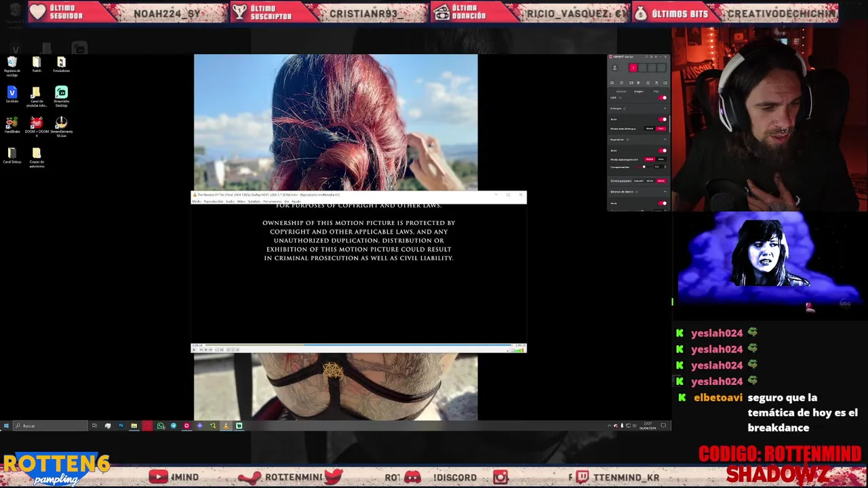Set Modo Autoexposición to Global
The image size is (868, 488).
650,159
